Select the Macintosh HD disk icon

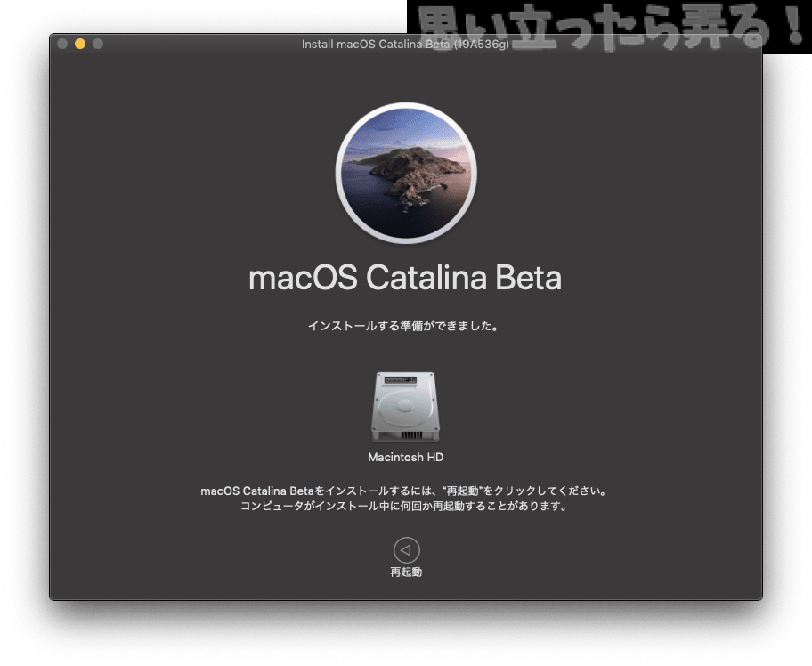click(x=405, y=407)
